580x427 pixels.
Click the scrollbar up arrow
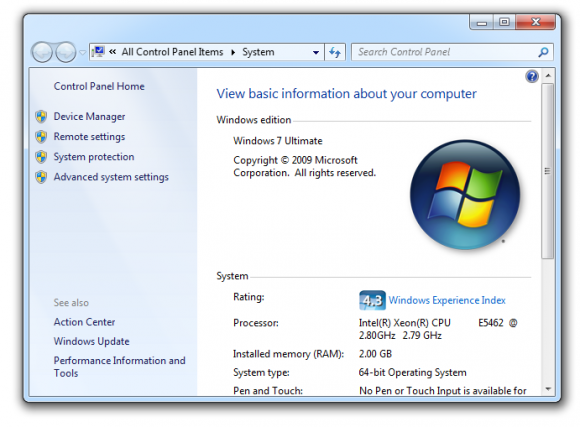(548, 75)
